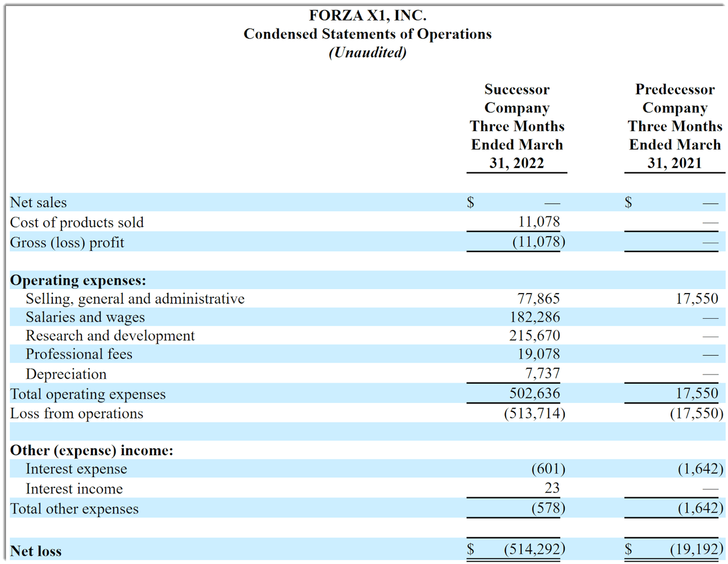Select the 77,865 value
Image resolution: width=728 pixels, height=564 pixels.
point(539,299)
